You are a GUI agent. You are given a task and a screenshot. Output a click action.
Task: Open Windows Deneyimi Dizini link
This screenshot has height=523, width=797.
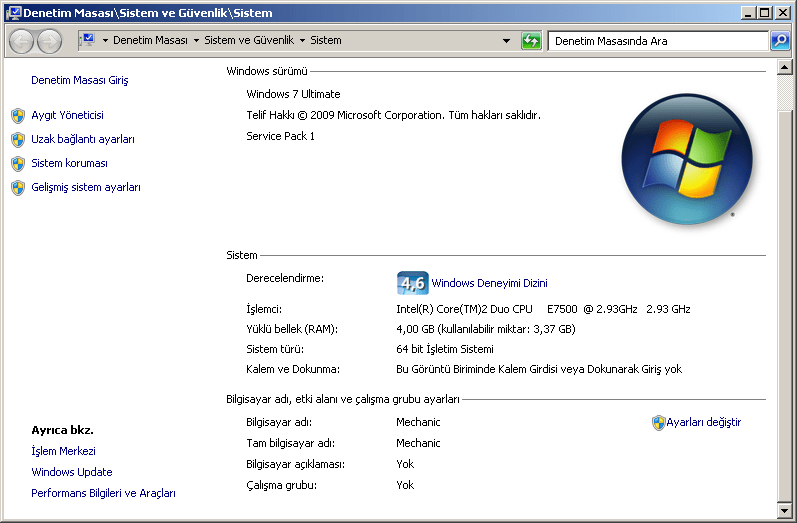tap(489, 283)
